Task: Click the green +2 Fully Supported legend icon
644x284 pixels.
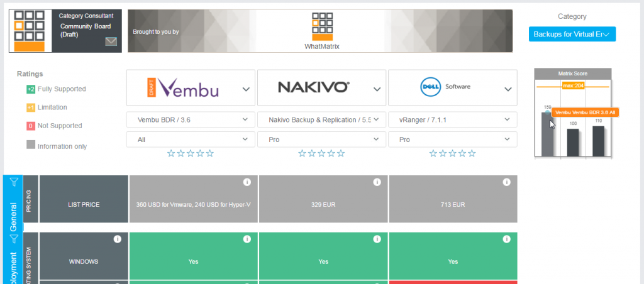Action: pyautogui.click(x=31, y=89)
